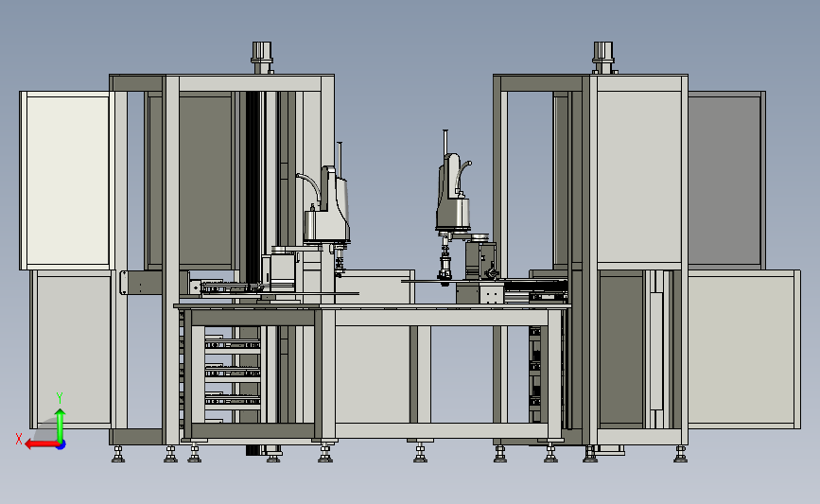Select the open cream door panel at far left
Image resolution: width=820 pixels, height=504 pixels.
coord(67,180)
